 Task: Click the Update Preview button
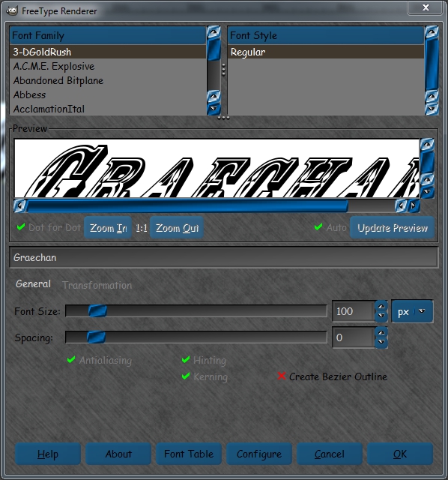393,228
